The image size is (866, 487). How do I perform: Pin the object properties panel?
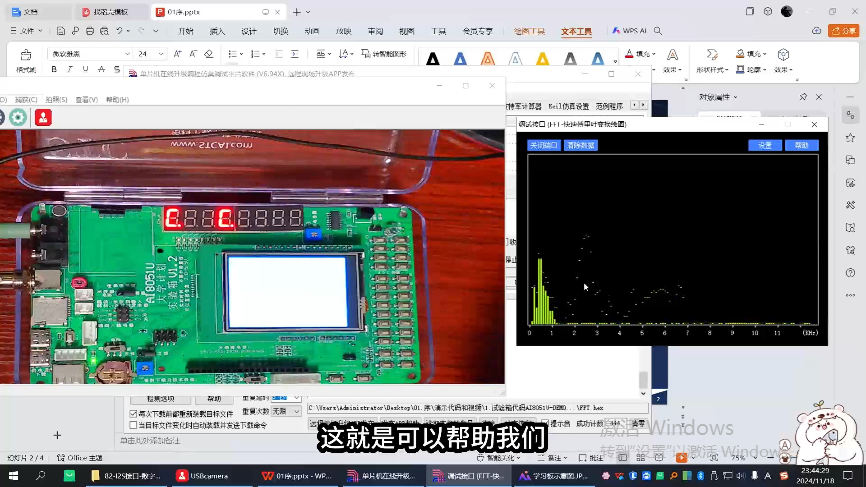803,97
